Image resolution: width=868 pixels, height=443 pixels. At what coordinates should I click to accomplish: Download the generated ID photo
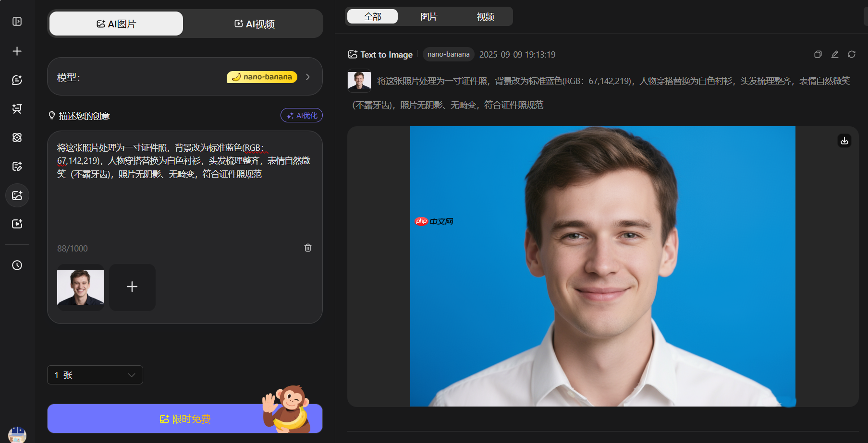click(844, 141)
